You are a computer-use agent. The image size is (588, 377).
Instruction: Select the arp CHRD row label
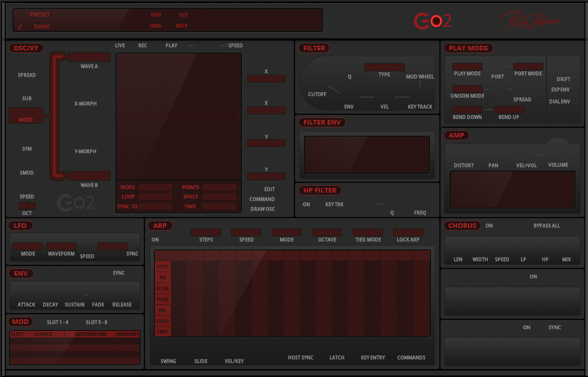163,321
